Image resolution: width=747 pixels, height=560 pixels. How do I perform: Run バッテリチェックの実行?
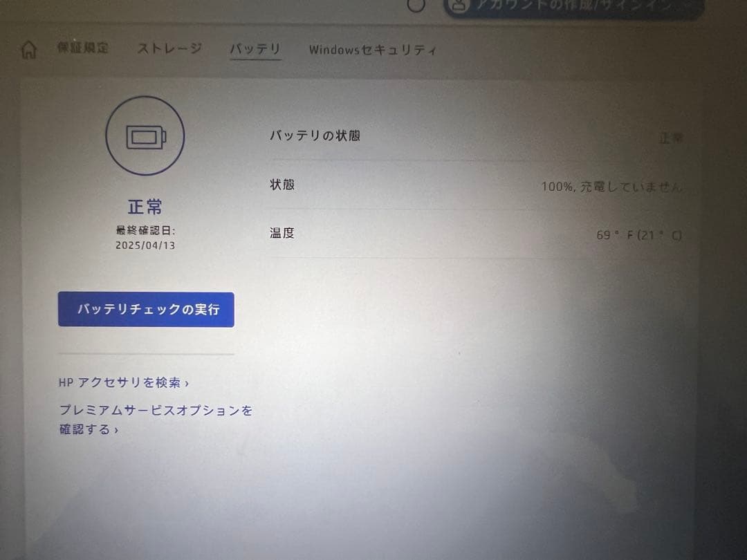point(145,309)
